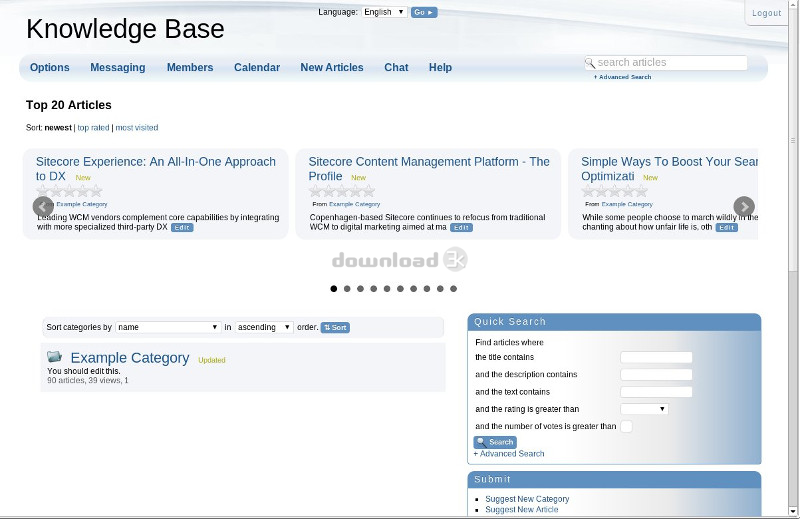The image size is (800, 519).
Task: Click Suggest New Category link
Action: click(527, 499)
